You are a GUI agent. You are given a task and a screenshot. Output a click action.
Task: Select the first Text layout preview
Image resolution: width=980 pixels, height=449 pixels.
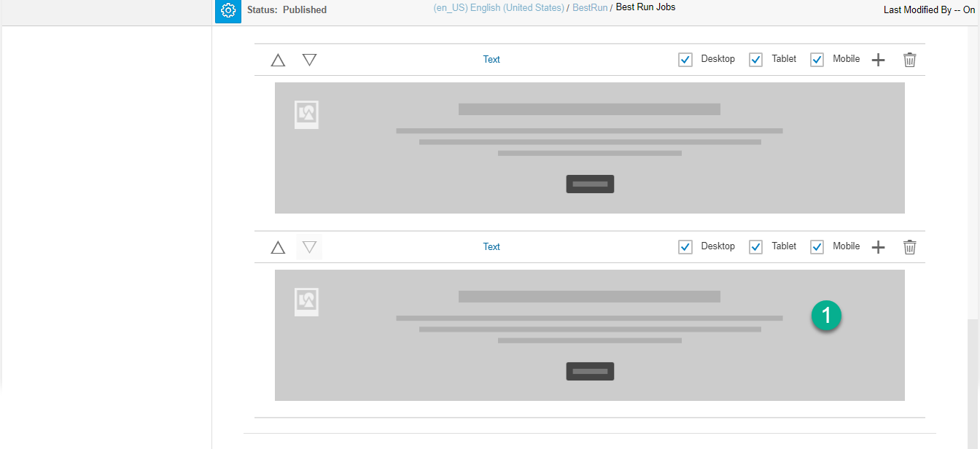click(590, 148)
